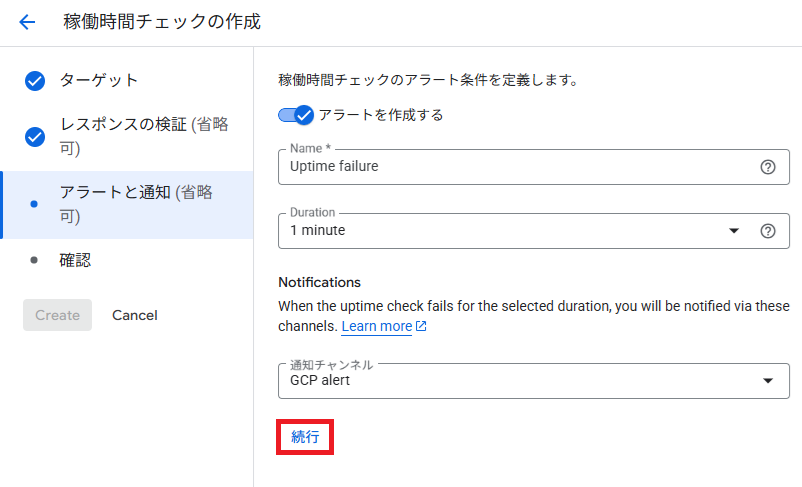This screenshot has height=487, width=802.
Task: Click the back arrow in the header
Action: click(27, 22)
